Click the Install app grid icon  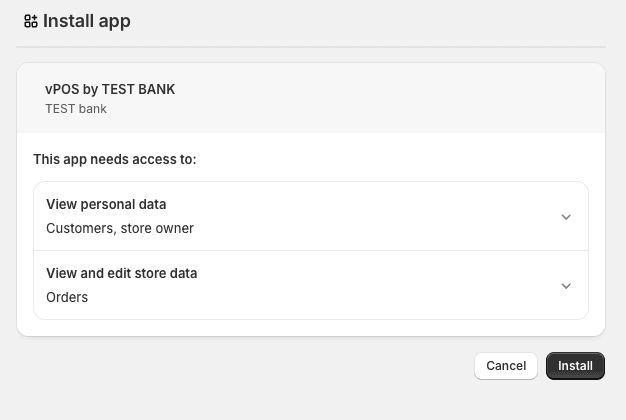[30, 21]
